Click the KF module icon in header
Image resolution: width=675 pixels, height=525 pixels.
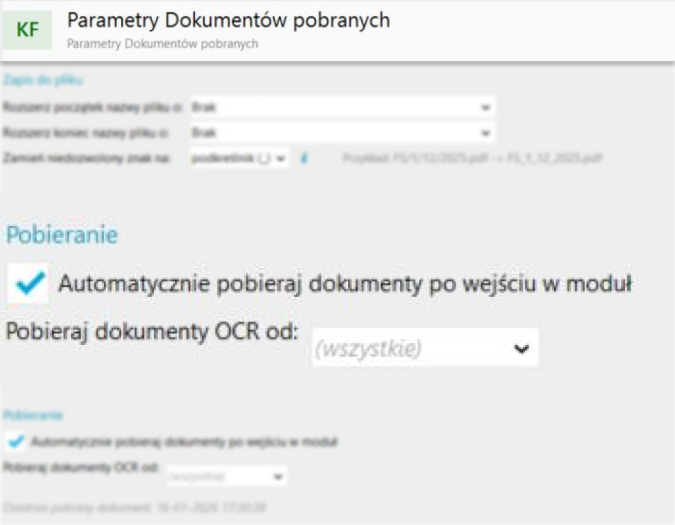click(x=29, y=30)
